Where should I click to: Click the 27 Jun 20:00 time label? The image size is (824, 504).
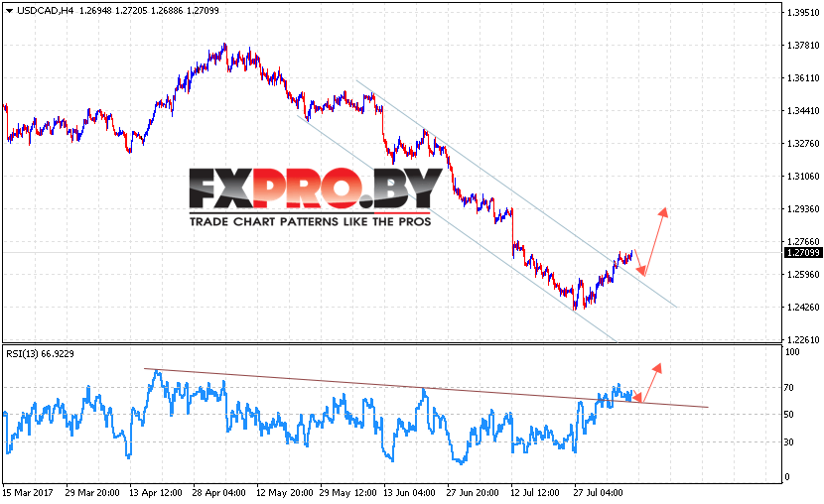point(473,492)
